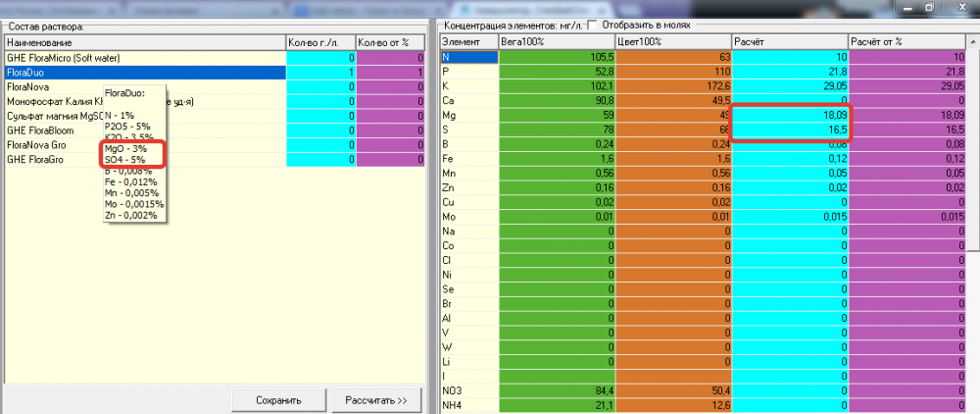This screenshot has width=980, height=414.
Task: Click the Вега100% column header
Action: (557, 42)
